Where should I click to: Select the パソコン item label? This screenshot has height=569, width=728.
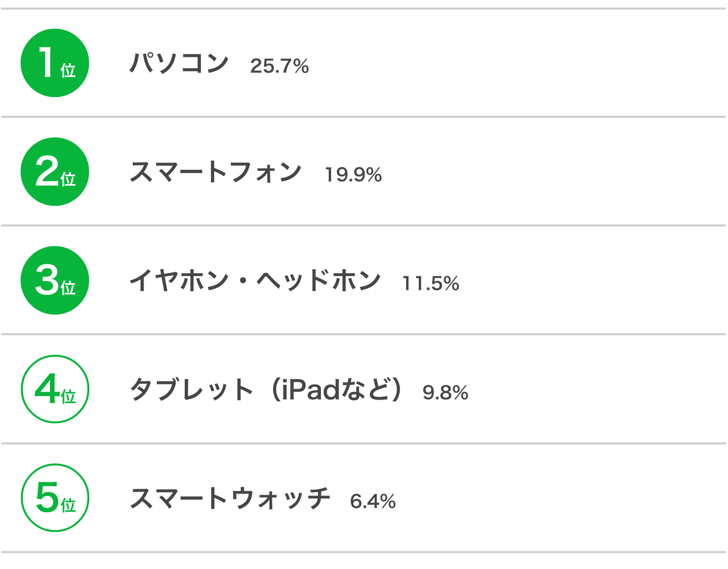point(179,64)
